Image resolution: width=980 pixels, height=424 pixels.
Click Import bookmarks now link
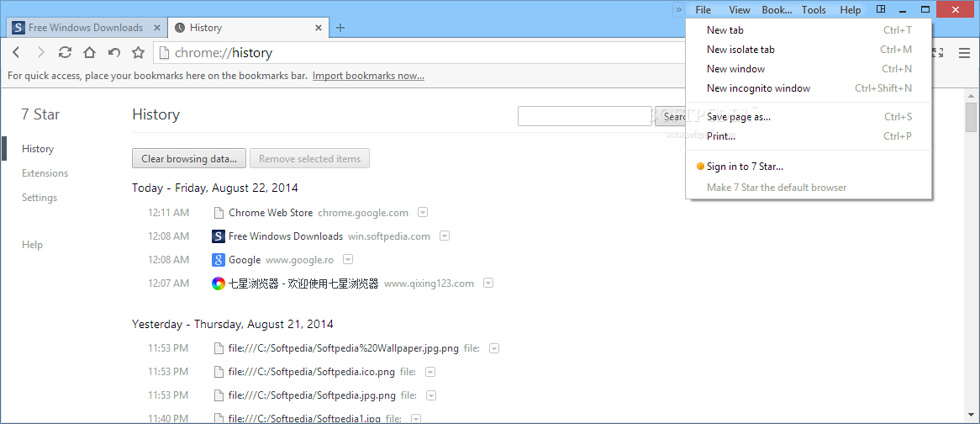368,77
